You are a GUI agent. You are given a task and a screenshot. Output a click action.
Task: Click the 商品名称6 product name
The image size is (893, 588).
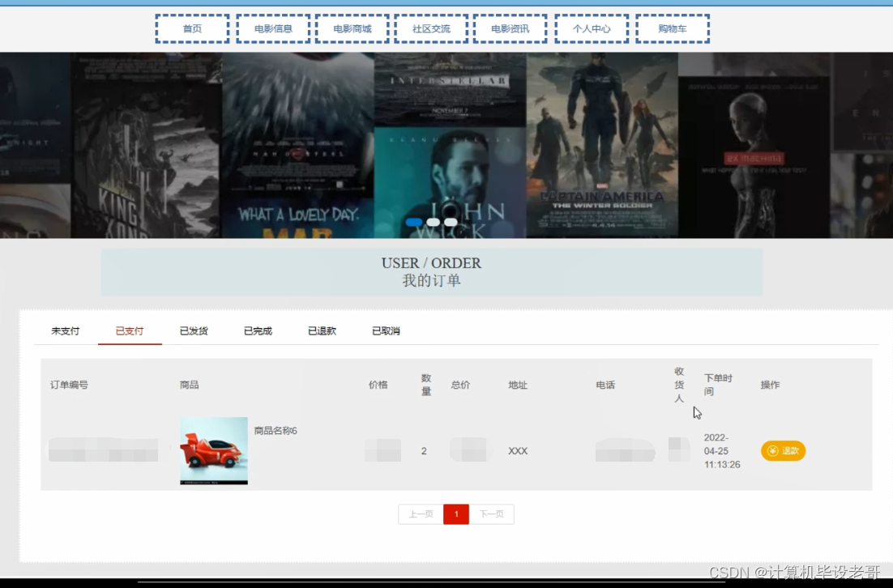click(x=276, y=431)
